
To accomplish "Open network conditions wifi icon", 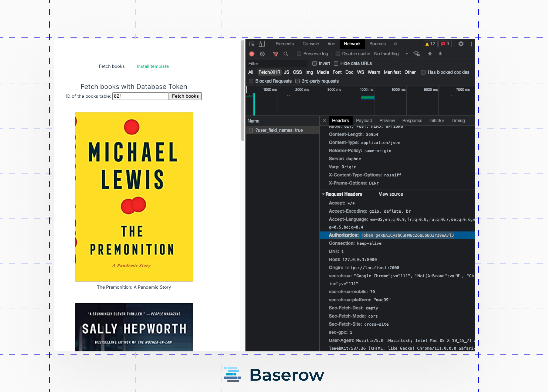I will pyautogui.click(x=416, y=54).
